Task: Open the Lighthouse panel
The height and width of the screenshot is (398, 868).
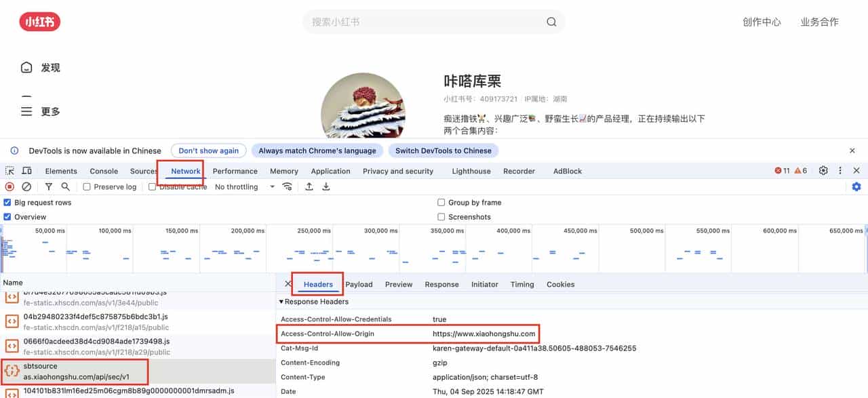Action: (471, 171)
